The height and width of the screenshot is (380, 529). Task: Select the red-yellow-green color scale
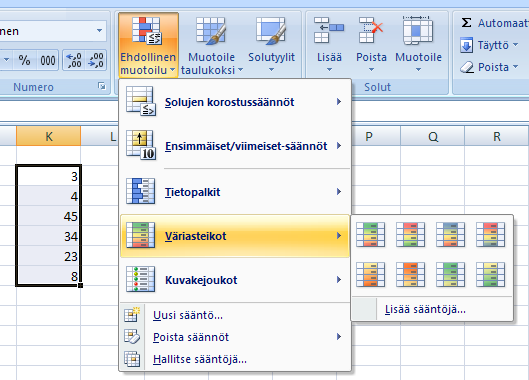(410, 235)
